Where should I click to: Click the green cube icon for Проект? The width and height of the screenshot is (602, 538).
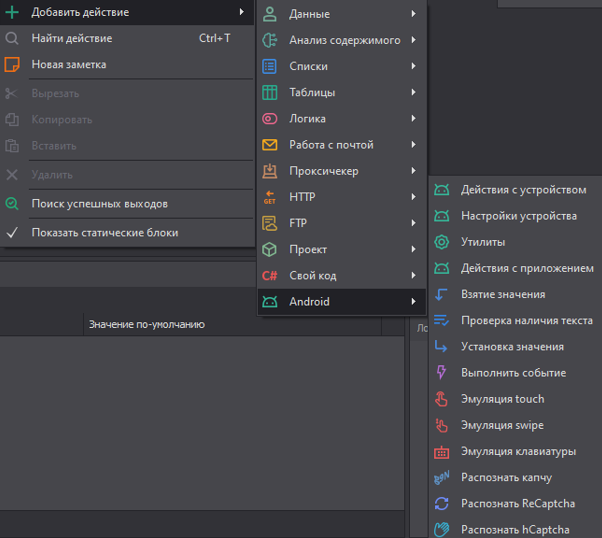pyautogui.click(x=270, y=249)
